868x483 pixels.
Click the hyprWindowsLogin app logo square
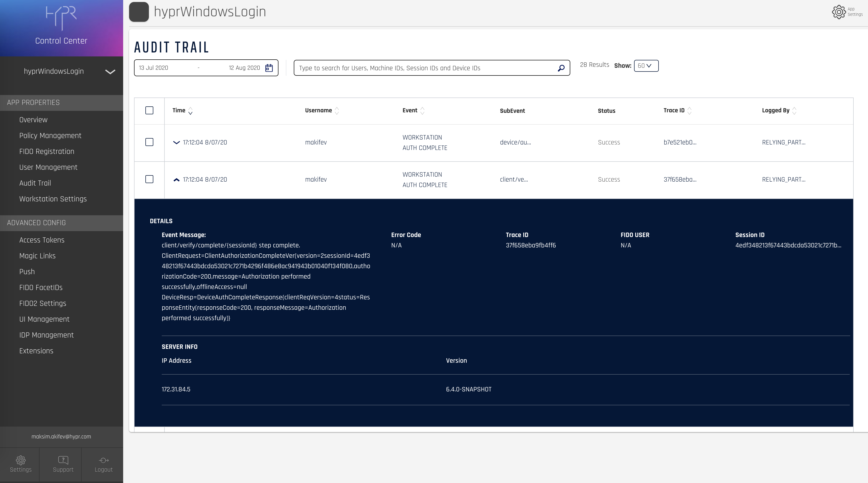(x=139, y=12)
